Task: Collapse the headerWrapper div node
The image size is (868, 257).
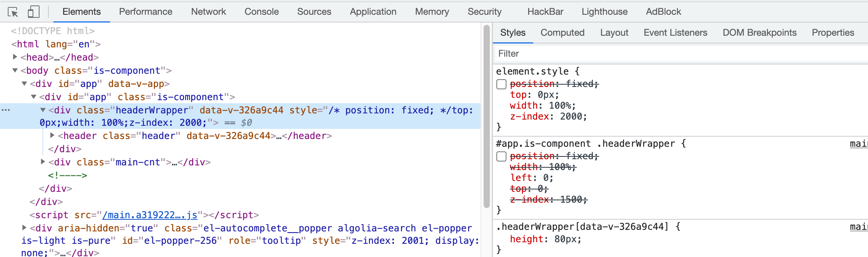Action: 43,110
